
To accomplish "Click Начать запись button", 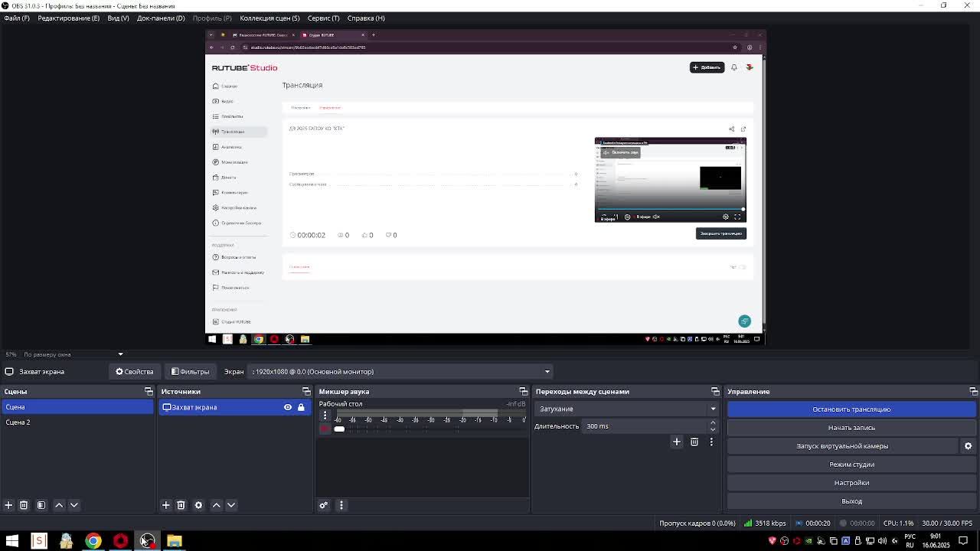I will [x=851, y=428].
